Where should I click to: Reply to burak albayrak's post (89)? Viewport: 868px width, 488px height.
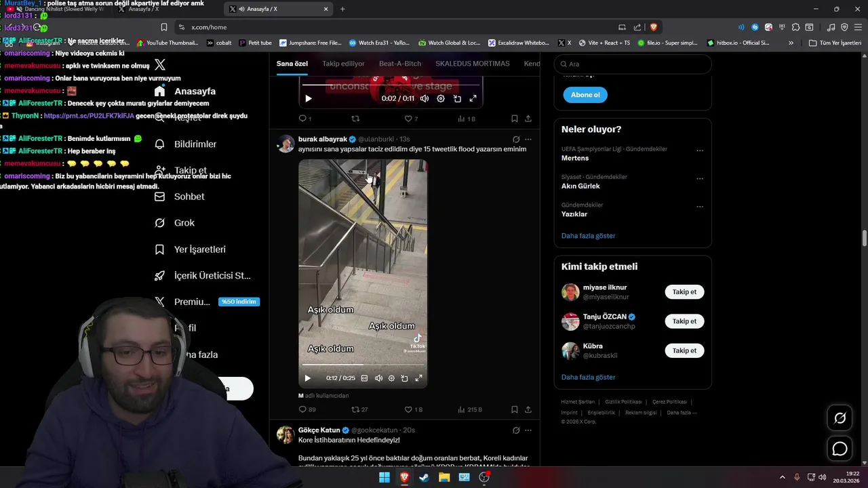(x=307, y=409)
